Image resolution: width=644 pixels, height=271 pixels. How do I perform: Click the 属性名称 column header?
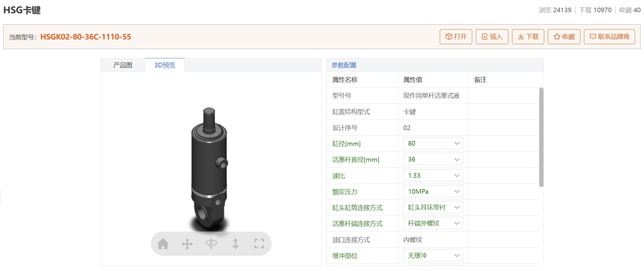tap(345, 80)
